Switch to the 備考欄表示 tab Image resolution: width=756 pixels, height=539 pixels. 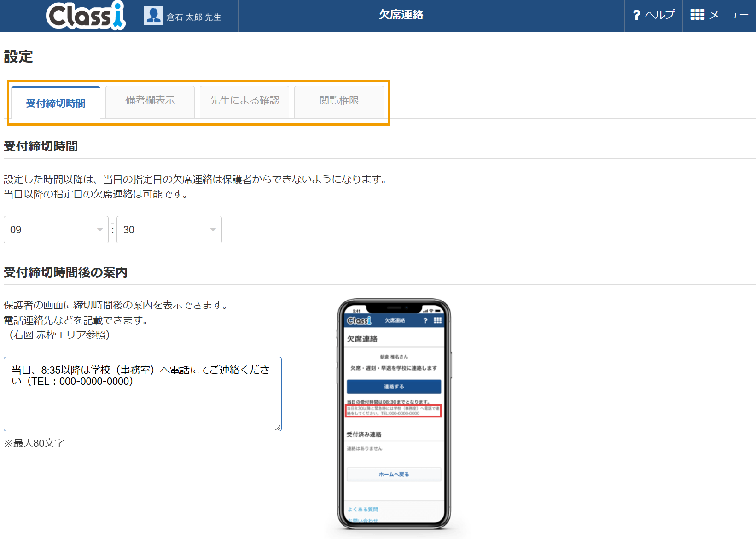150,101
